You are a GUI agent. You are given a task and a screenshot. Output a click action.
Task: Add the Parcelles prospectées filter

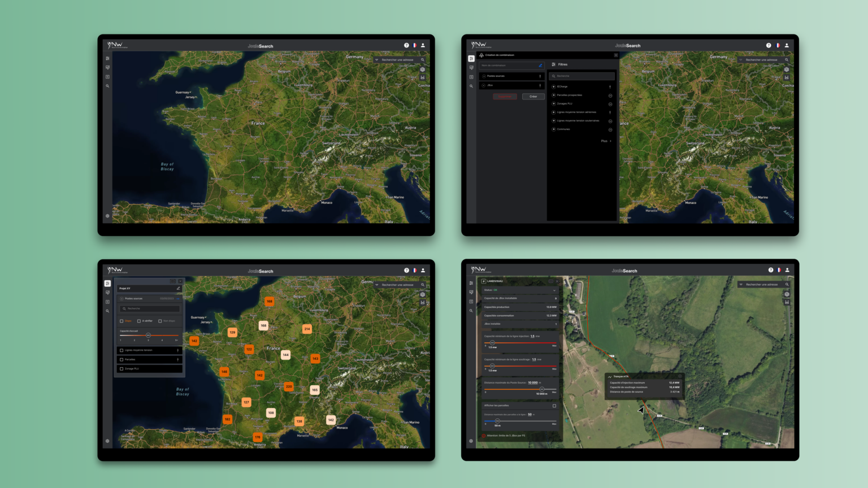[553, 95]
